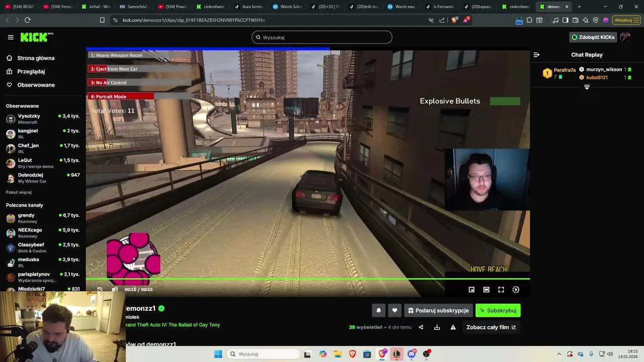The width and height of the screenshot is (644, 362).
Task: Open Windows Start menu
Action: tap(218, 354)
